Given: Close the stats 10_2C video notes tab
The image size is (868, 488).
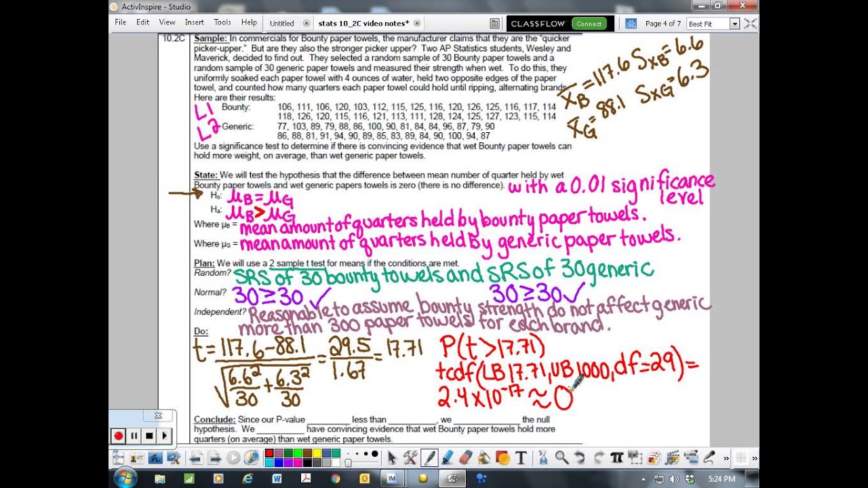Looking at the screenshot, I should coord(417,23).
